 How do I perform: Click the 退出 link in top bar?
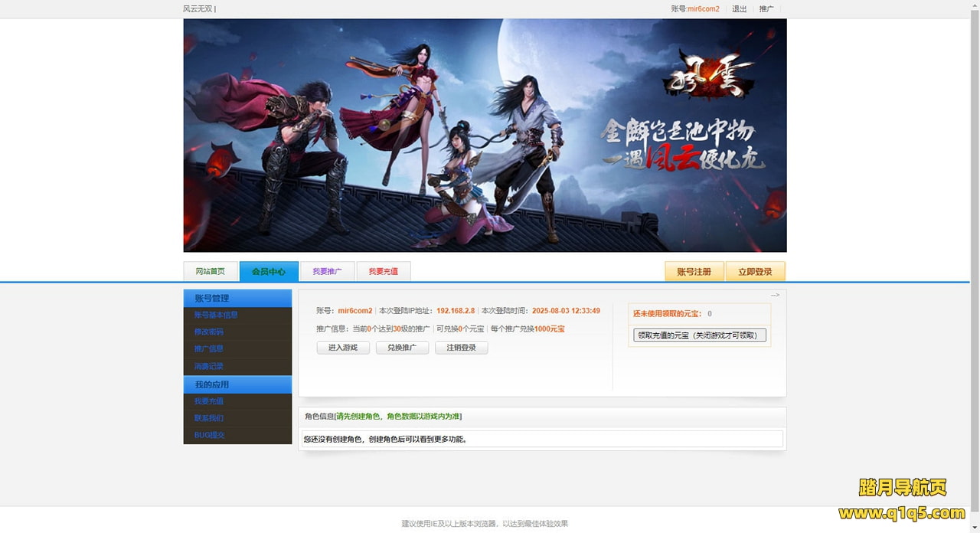tap(739, 9)
